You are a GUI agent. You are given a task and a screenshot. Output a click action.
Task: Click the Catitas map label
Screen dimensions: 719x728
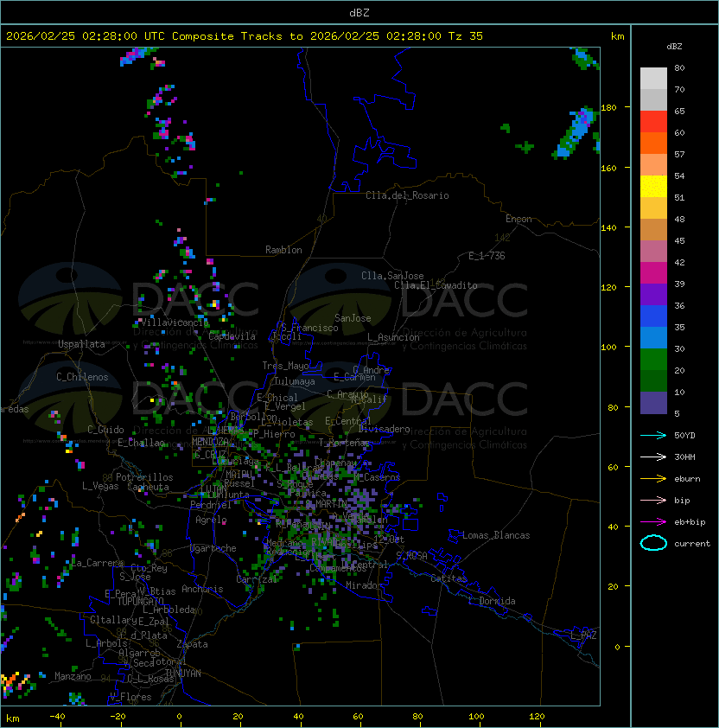pos(449,578)
